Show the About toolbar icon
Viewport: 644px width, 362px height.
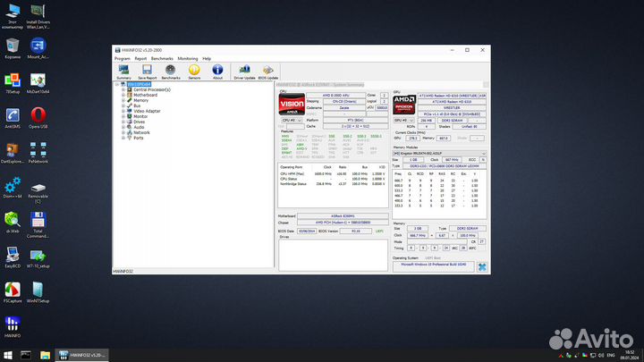tap(217, 72)
